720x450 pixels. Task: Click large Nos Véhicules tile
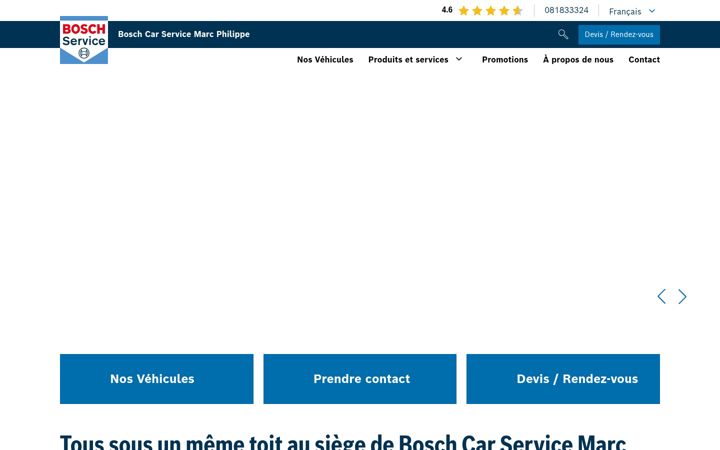tap(157, 379)
